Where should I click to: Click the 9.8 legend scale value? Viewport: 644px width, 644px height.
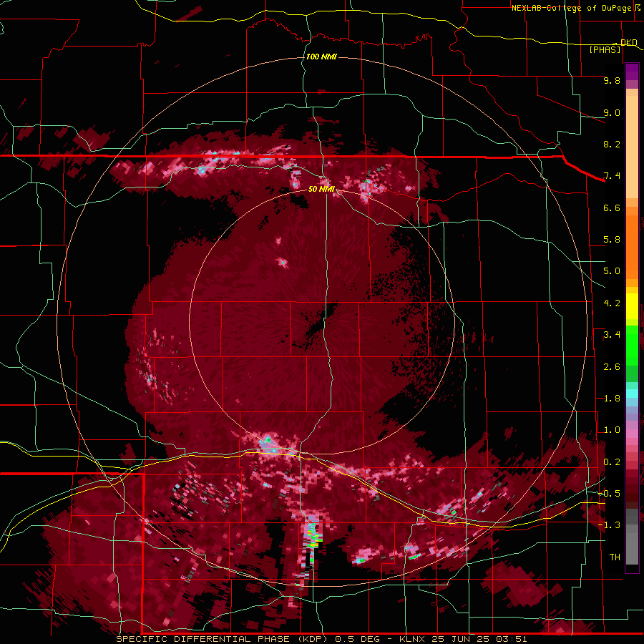[x=612, y=80]
